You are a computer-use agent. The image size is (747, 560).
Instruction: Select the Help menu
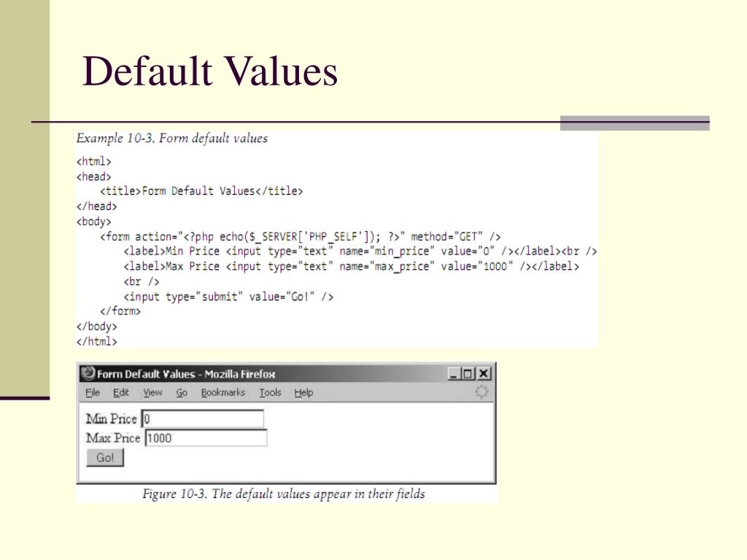point(303,393)
